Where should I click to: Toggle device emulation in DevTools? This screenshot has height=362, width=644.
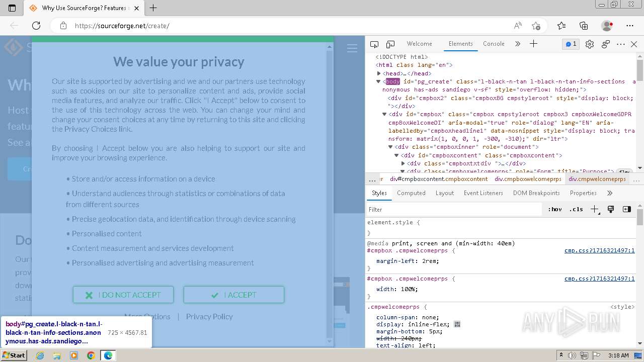390,44
